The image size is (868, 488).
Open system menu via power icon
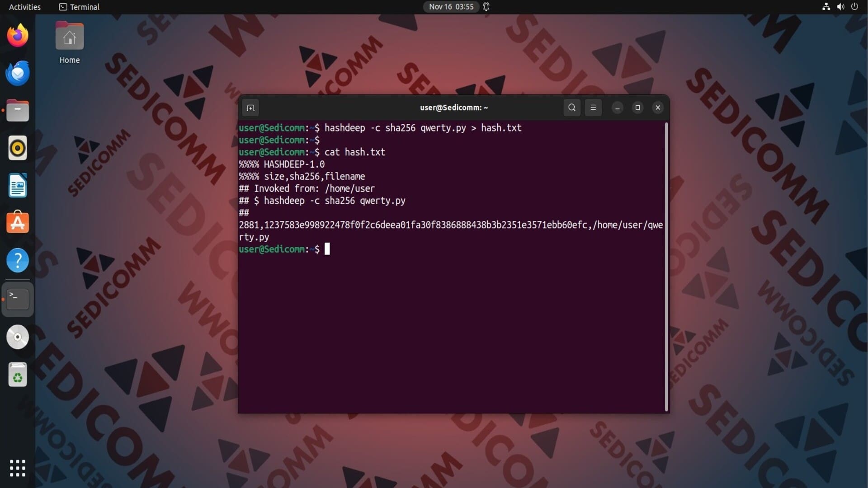(x=854, y=7)
